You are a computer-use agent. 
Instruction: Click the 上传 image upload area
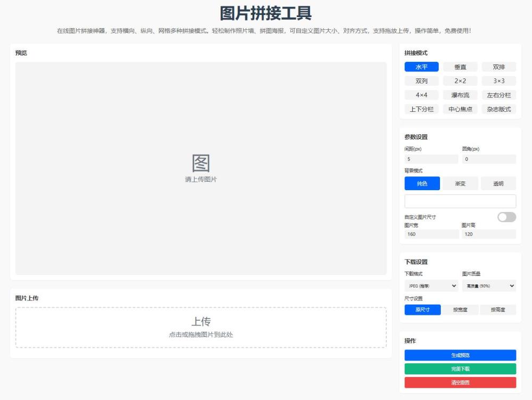(x=201, y=328)
